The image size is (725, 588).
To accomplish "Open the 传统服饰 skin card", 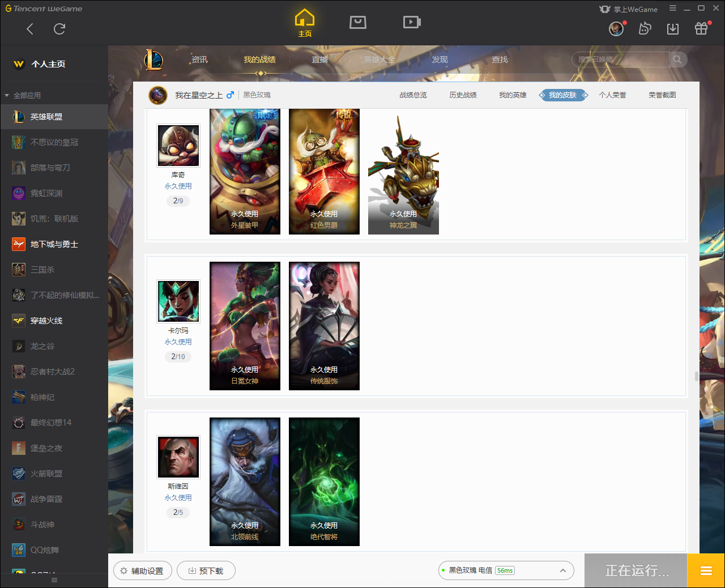I will click(x=324, y=326).
